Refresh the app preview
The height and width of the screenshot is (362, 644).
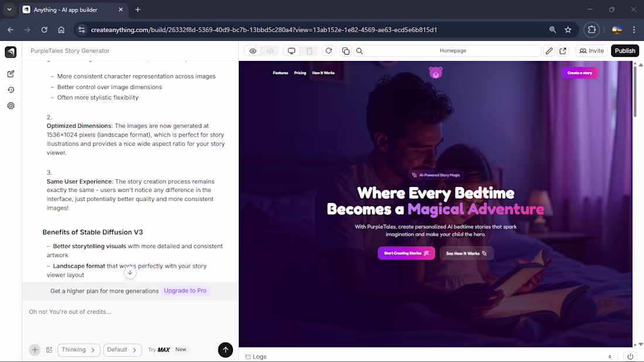coord(328,51)
